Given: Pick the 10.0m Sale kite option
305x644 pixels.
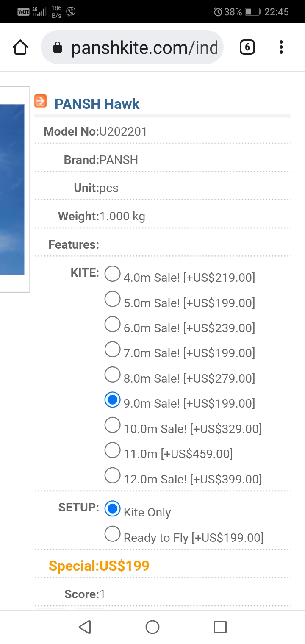Looking at the screenshot, I should [x=112, y=425].
